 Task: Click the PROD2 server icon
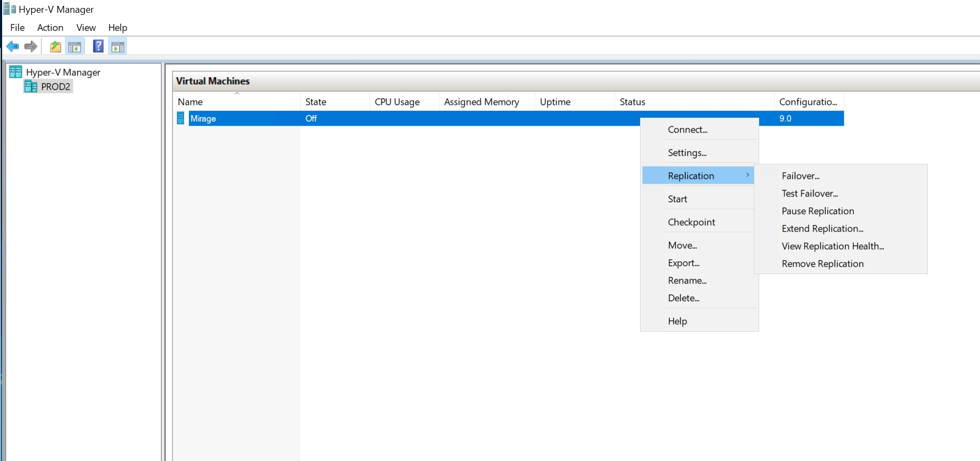[31, 87]
